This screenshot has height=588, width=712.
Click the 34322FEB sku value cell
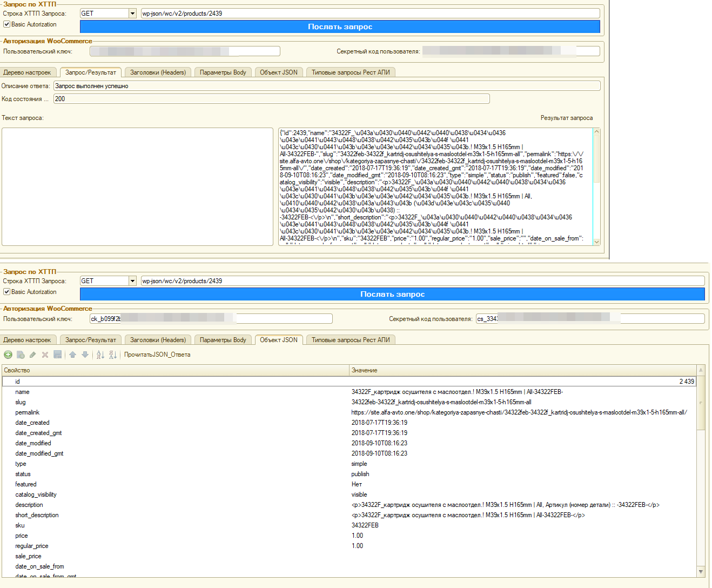coord(523,525)
